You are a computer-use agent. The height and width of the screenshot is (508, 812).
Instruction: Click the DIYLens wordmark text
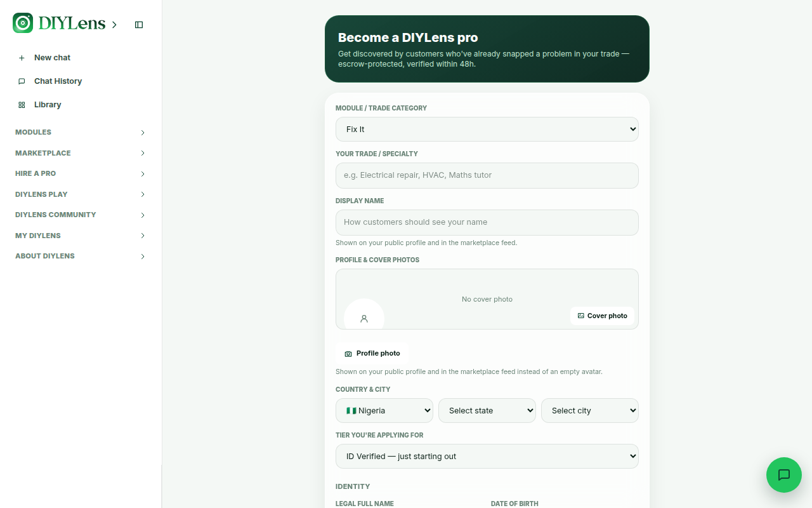(72, 23)
